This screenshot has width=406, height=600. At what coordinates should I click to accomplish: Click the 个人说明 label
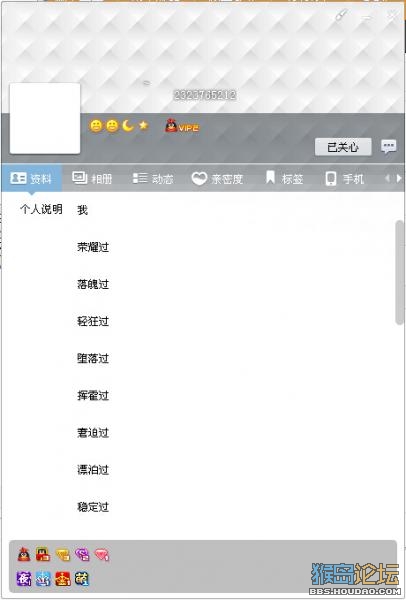[x=41, y=209]
